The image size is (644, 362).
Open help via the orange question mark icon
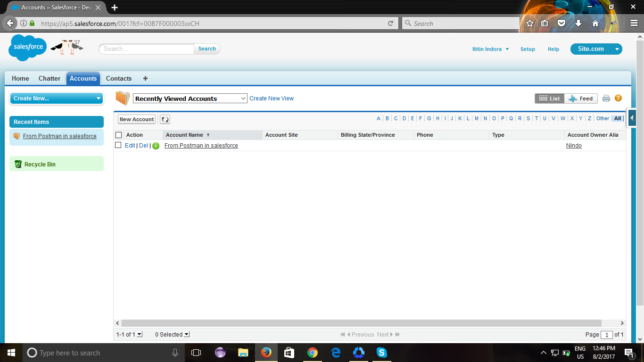[618, 98]
